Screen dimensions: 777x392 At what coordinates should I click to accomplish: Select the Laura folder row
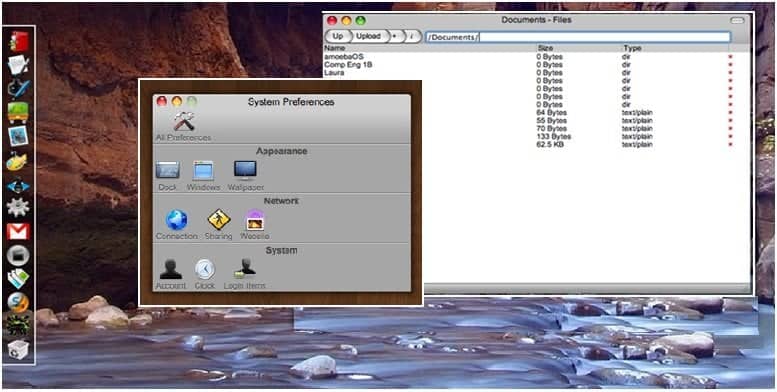[528, 73]
